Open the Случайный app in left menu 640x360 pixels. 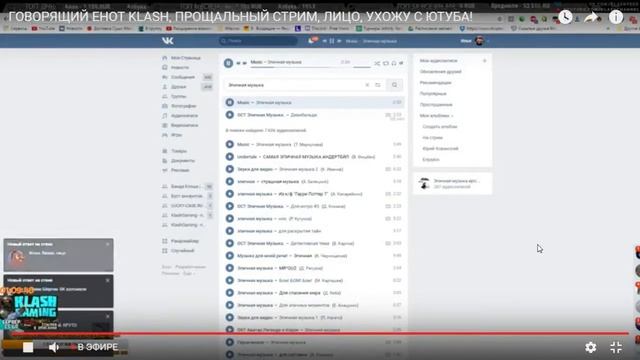[178, 251]
